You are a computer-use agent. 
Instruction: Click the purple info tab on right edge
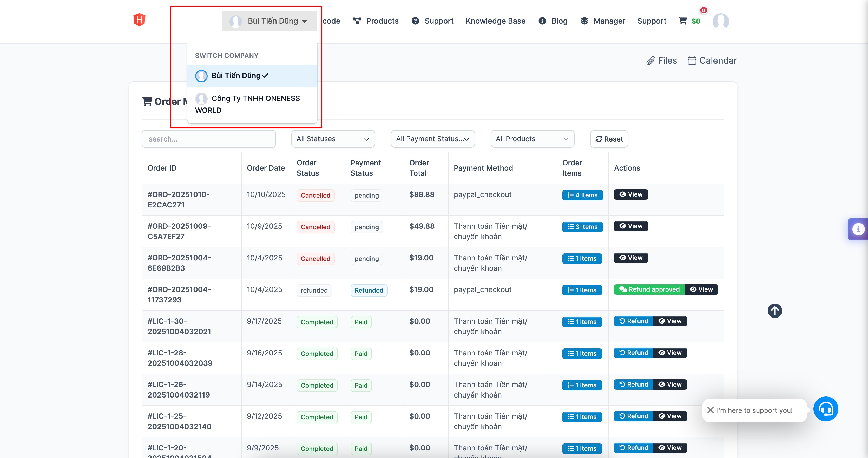859,229
